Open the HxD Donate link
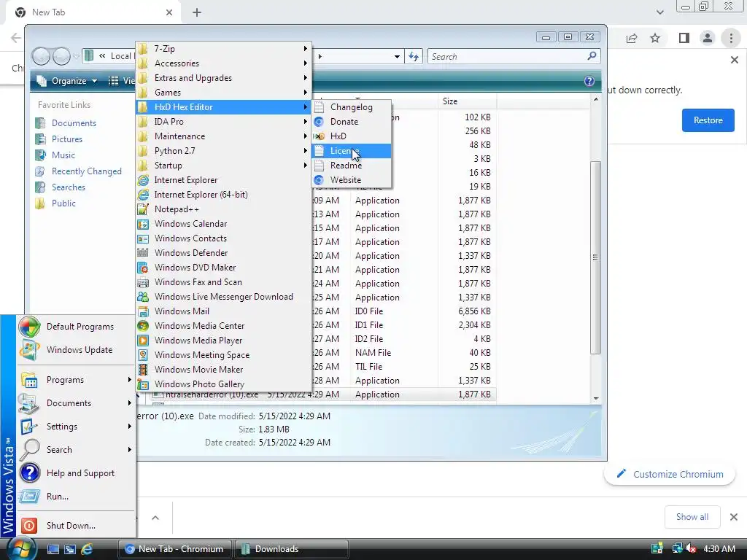 [352, 122]
